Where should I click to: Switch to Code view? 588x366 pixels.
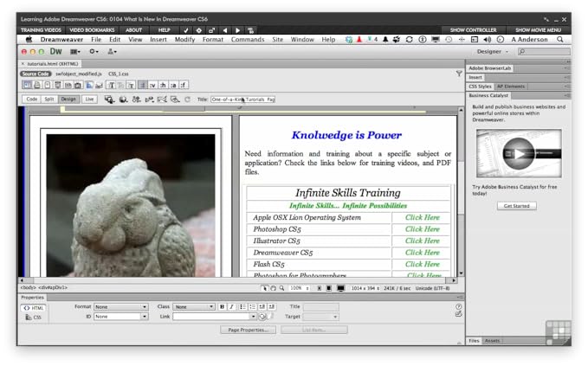click(32, 100)
